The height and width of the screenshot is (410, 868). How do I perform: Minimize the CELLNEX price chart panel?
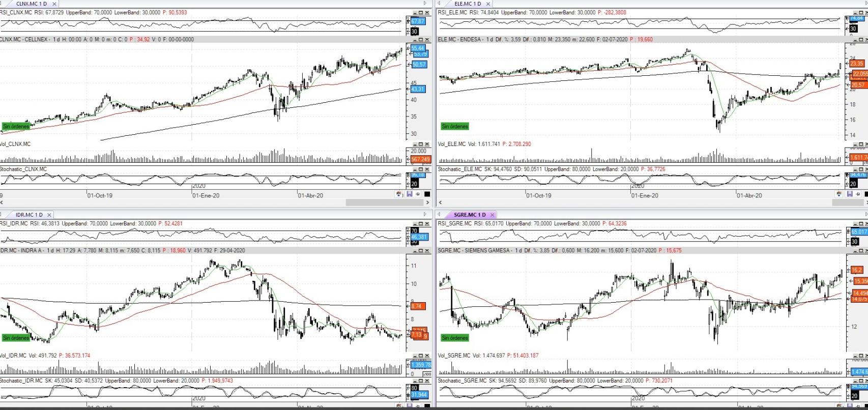[415, 39]
